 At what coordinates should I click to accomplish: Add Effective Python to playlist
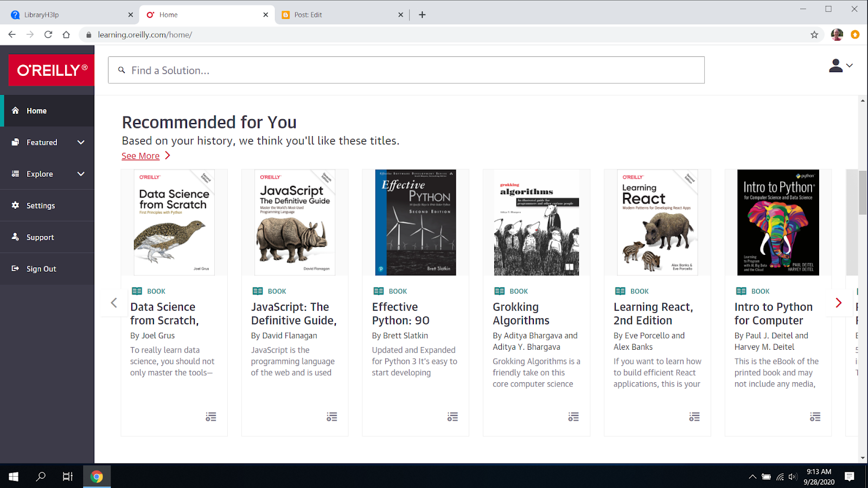pos(453,416)
